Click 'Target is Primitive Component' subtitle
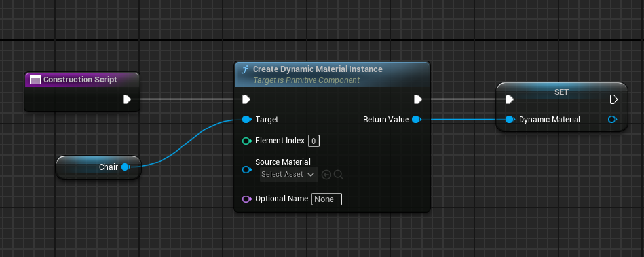 point(306,80)
